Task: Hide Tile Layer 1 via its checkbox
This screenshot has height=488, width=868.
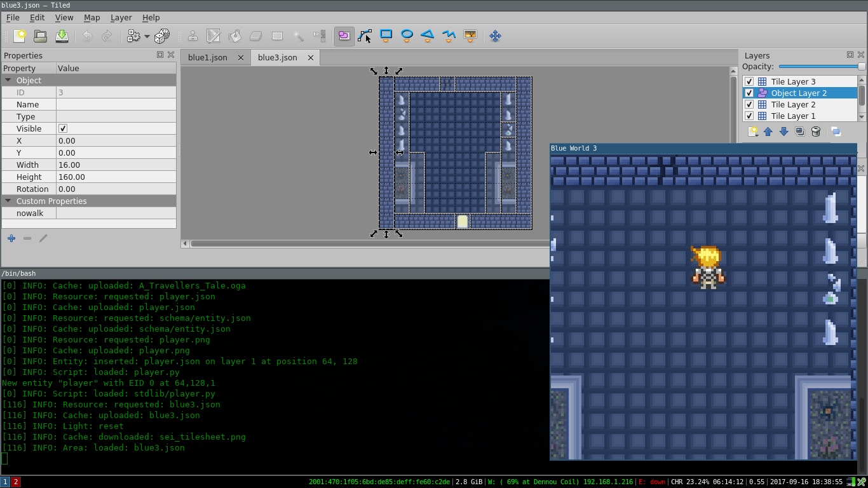Action: coord(749,116)
